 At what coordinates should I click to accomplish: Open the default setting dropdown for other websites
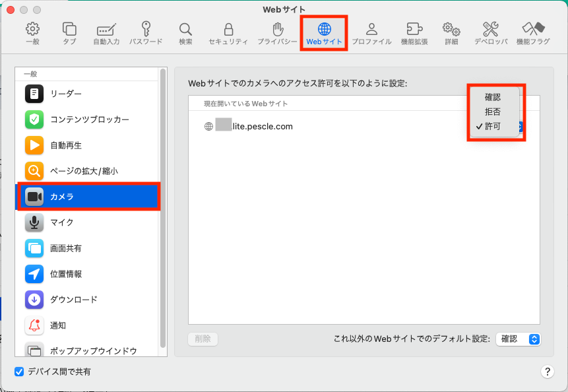pos(519,339)
